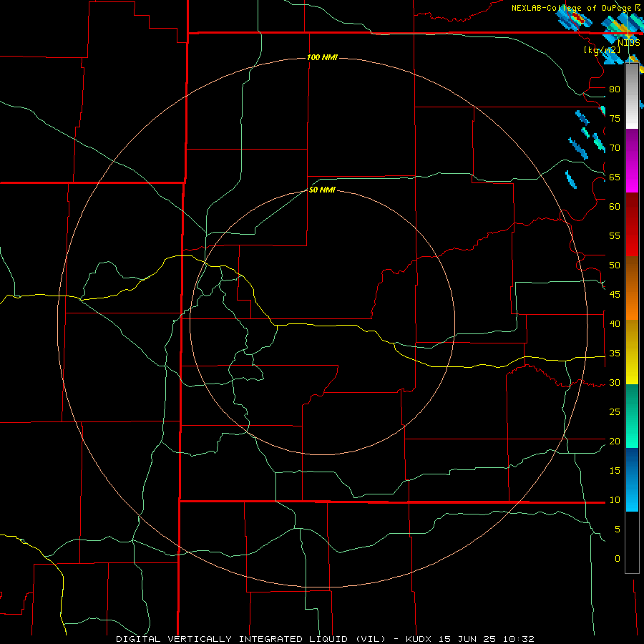Screen dimensions: 644x644
Task: Click the NIDS label
Action: tap(628, 43)
